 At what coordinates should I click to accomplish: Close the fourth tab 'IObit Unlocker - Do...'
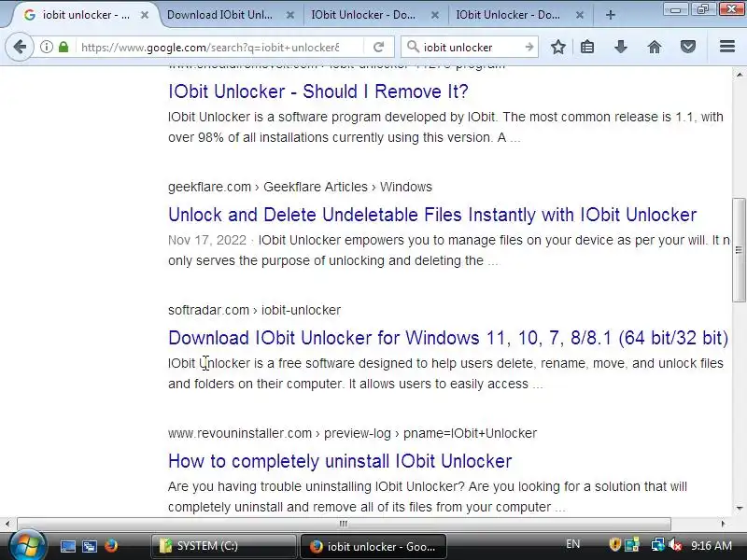[579, 15]
